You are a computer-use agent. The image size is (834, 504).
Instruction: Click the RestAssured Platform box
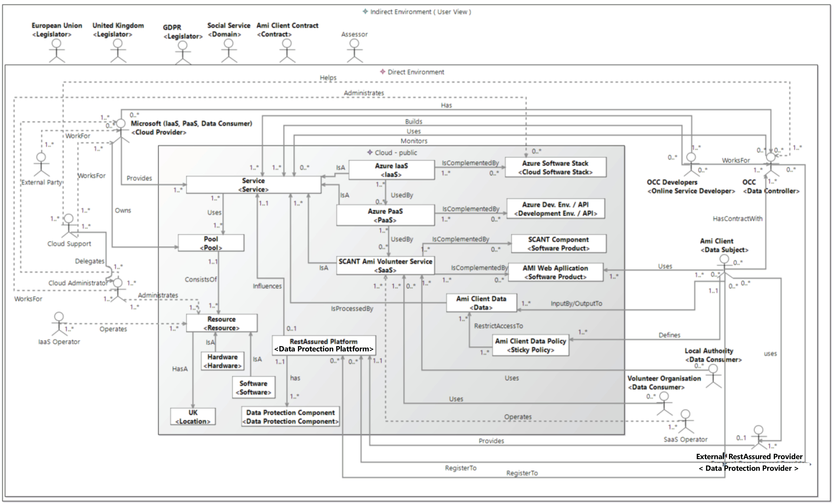(324, 345)
